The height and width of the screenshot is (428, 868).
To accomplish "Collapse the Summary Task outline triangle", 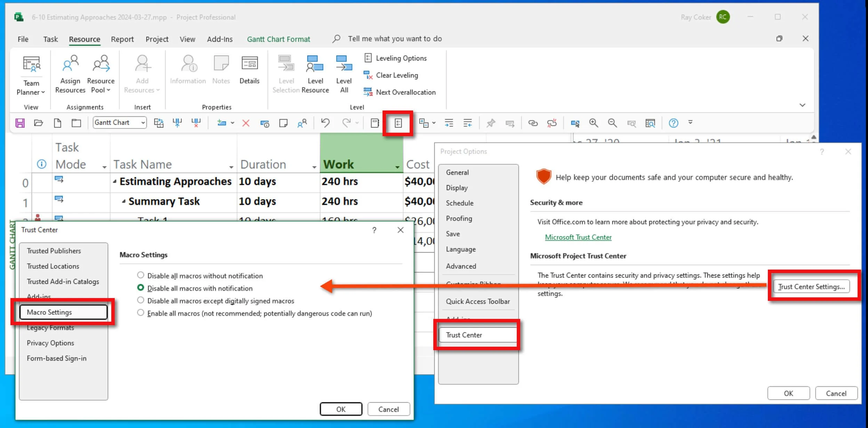I will pos(123,201).
